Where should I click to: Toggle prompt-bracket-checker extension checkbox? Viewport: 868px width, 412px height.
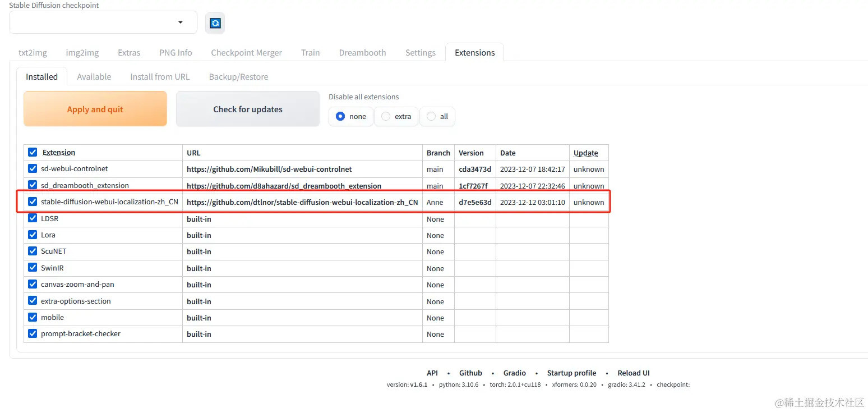click(33, 333)
